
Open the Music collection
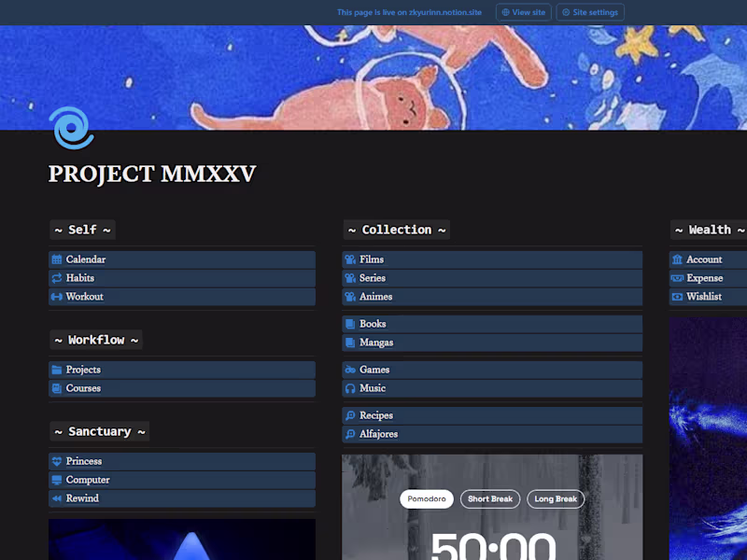point(492,388)
